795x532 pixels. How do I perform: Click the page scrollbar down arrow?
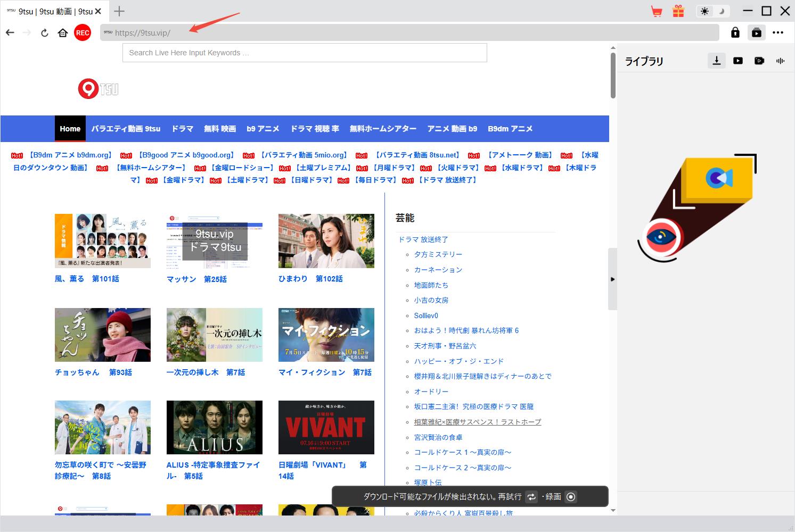click(x=613, y=511)
